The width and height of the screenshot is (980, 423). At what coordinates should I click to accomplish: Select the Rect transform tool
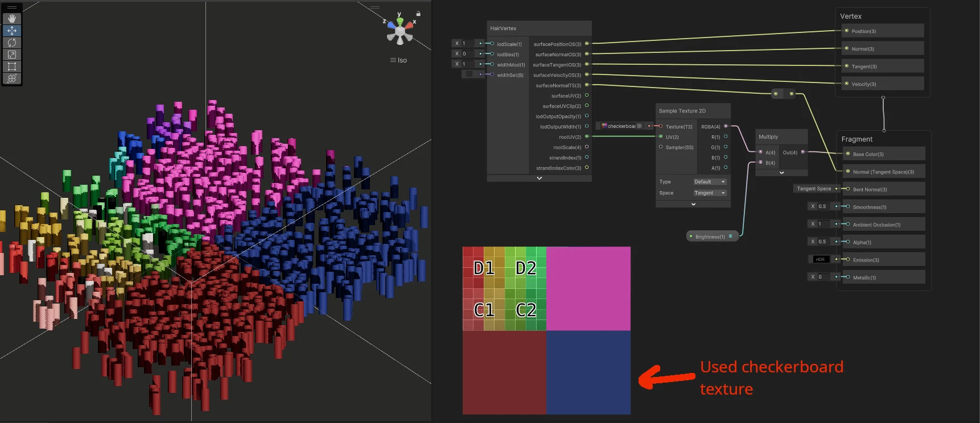point(12,67)
